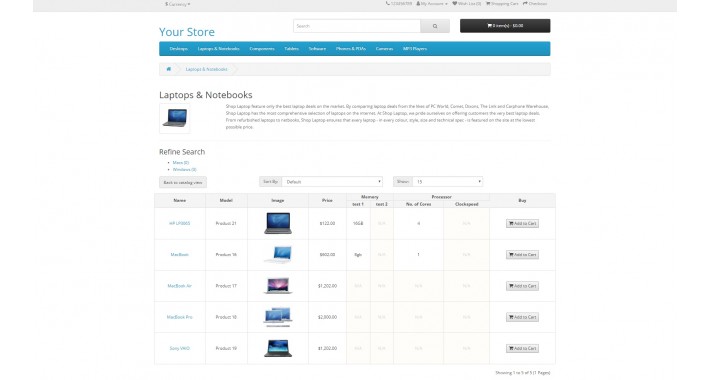Click the category laptop thumbnail image
The image size is (710, 380).
click(175, 118)
